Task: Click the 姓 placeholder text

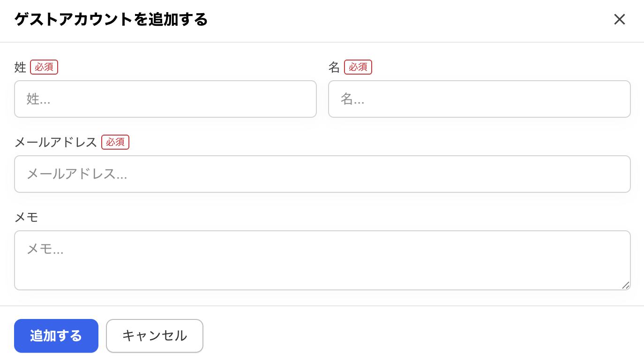Action: (x=38, y=99)
